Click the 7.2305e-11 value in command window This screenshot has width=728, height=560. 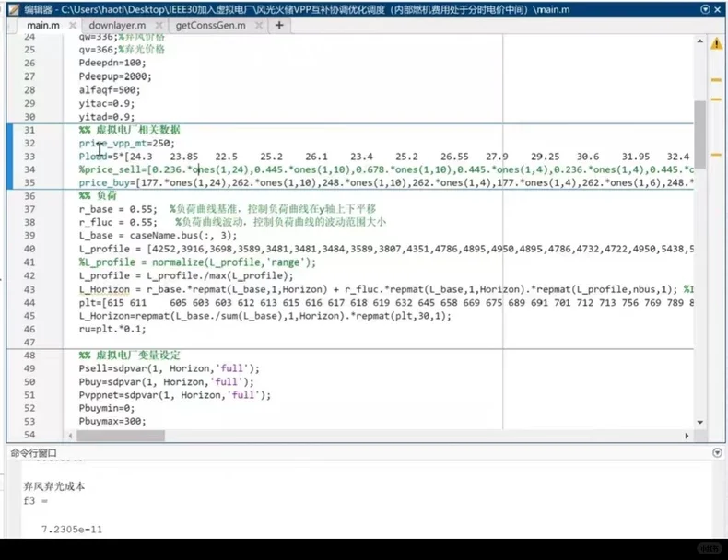click(72, 530)
